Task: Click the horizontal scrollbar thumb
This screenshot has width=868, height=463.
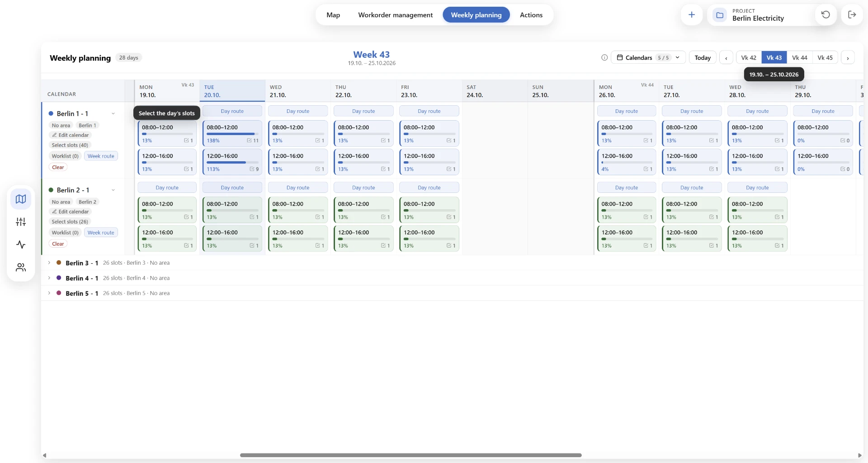Action: click(x=410, y=455)
